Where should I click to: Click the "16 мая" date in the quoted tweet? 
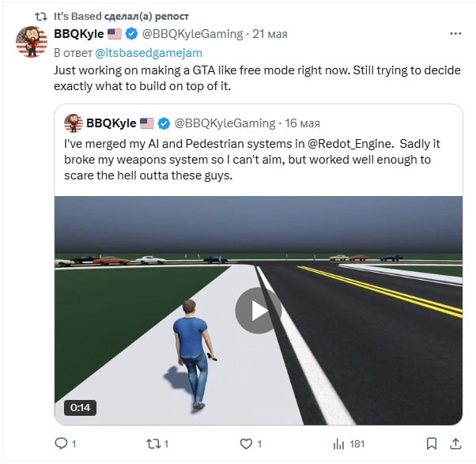[302, 123]
